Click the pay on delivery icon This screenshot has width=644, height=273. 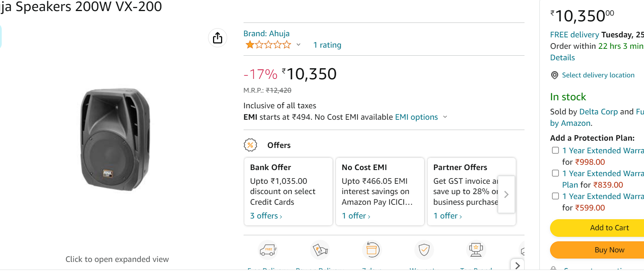[x=320, y=250]
